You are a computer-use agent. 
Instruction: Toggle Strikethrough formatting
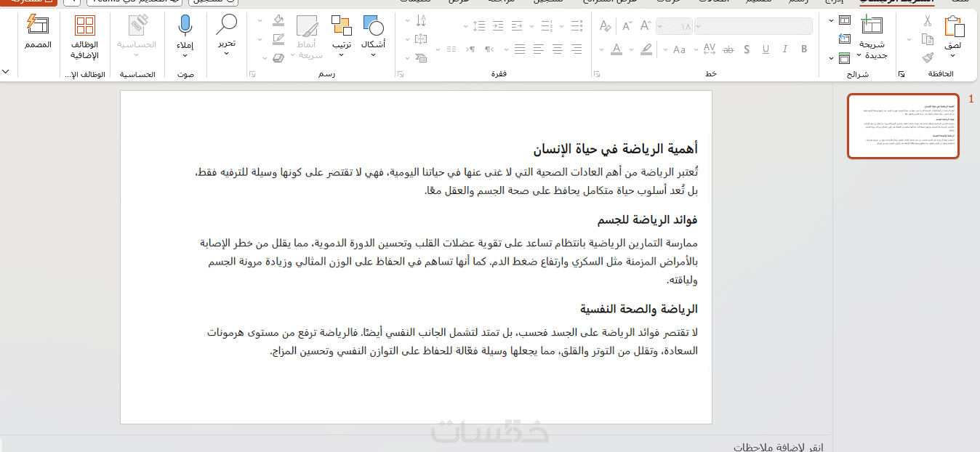(728, 49)
